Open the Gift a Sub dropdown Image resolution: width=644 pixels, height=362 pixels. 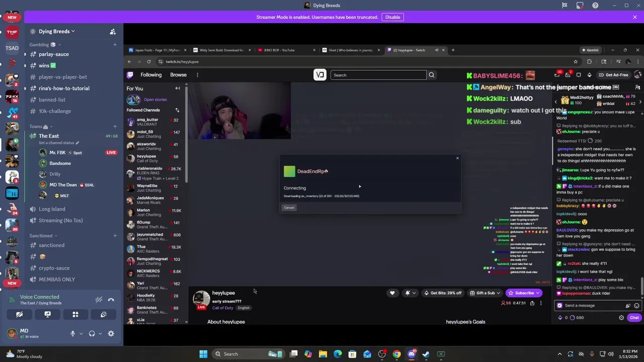tap(485, 293)
